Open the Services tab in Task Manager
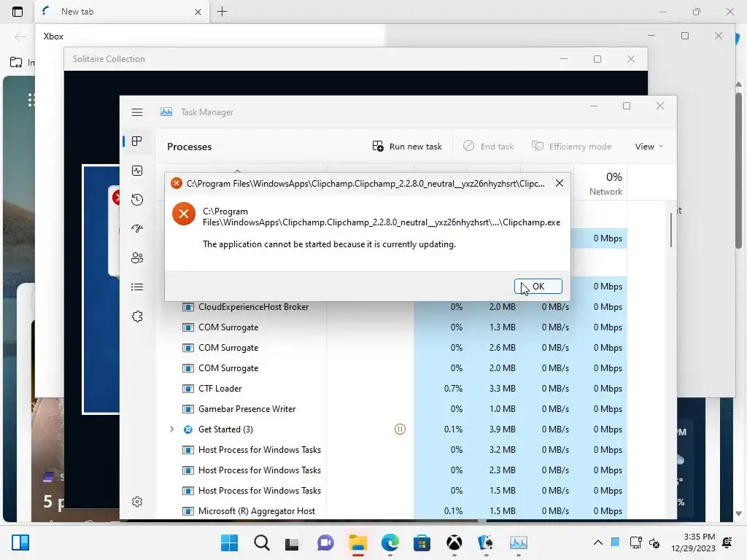Viewport: 747px width, 560px height. (x=137, y=316)
